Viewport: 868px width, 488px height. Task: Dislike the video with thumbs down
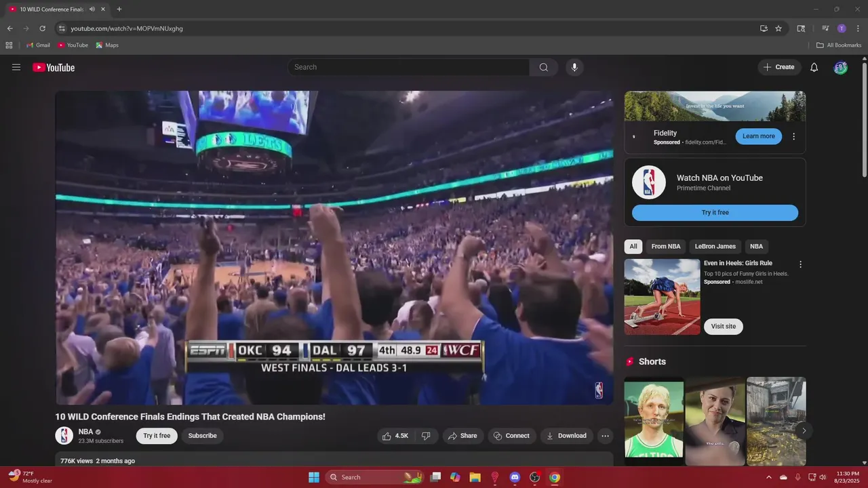pos(426,436)
